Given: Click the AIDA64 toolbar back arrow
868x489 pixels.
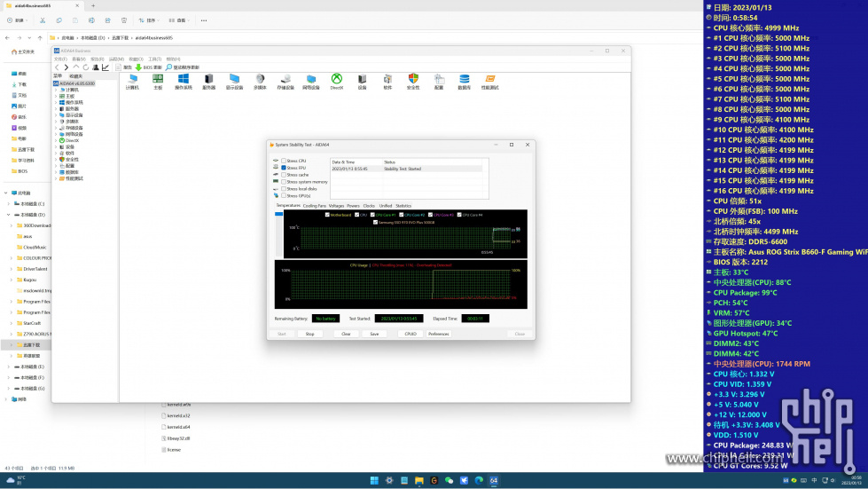Looking at the screenshot, I should 57,67.
